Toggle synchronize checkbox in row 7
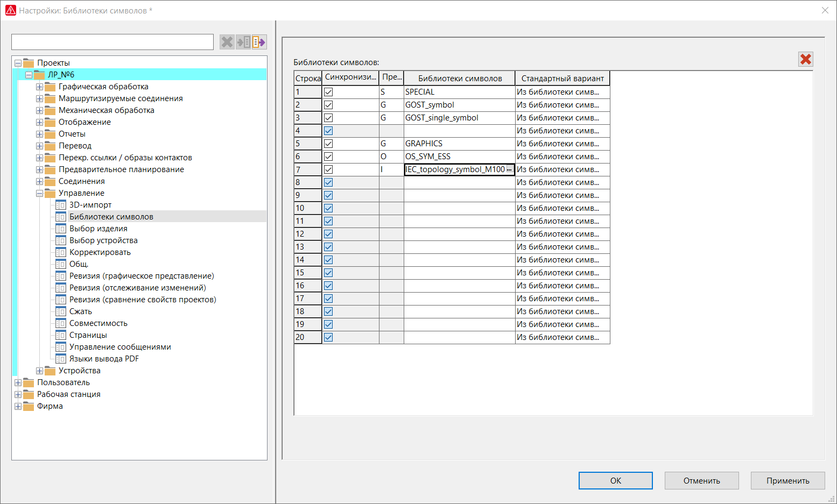This screenshot has width=837, height=504. [x=328, y=169]
